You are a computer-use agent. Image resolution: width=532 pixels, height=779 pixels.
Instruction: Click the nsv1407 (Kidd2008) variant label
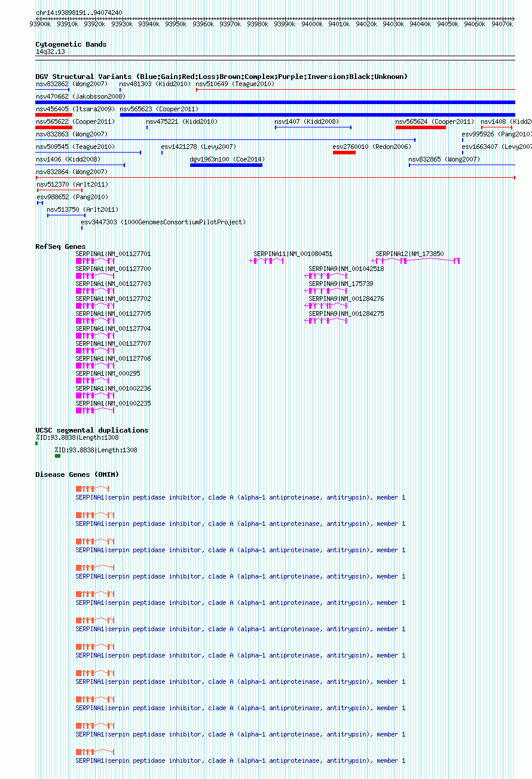pyautogui.click(x=307, y=121)
